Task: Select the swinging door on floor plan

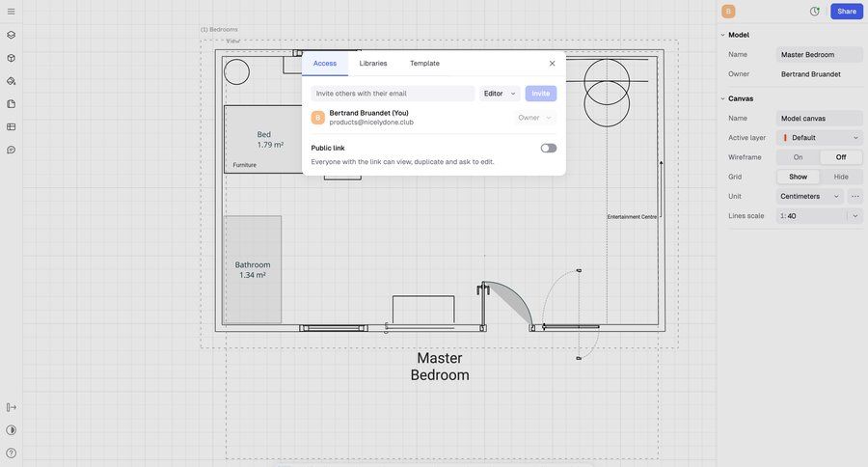Action: pos(507,304)
